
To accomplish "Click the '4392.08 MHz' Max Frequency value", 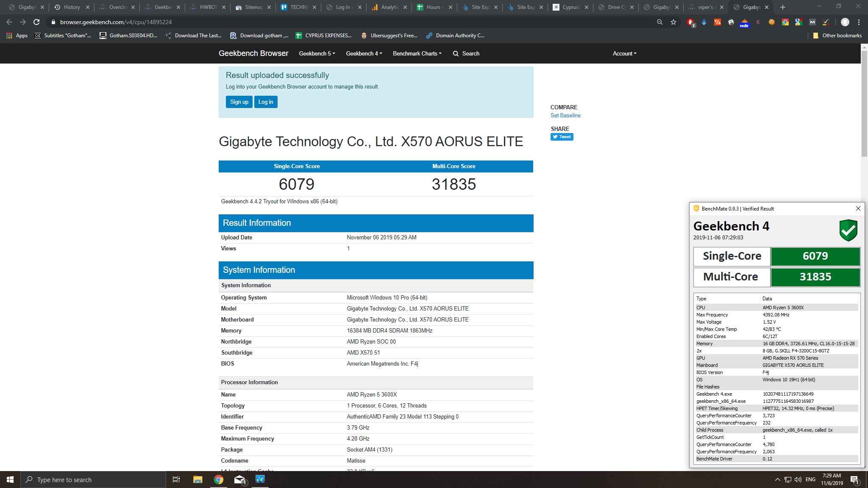I will (x=776, y=315).
